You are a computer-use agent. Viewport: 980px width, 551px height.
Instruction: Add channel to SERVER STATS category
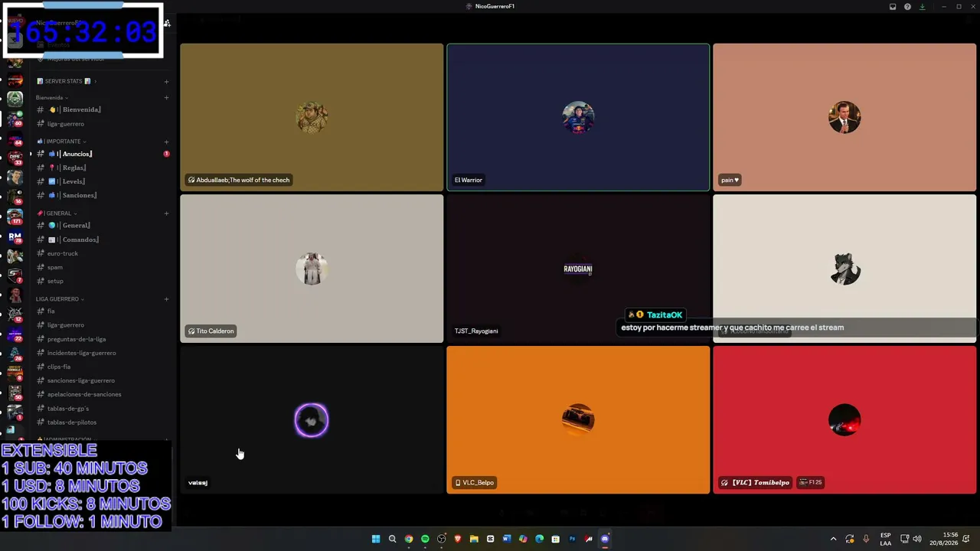(166, 81)
